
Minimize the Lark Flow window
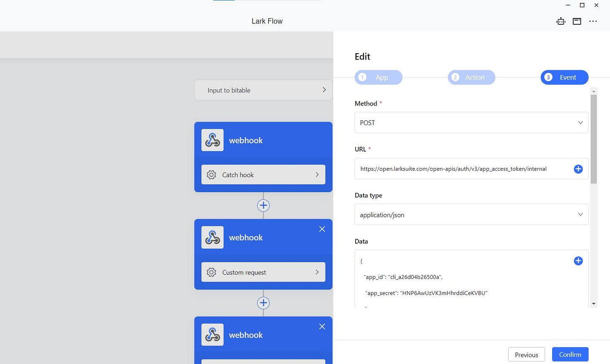pyautogui.click(x=568, y=5)
